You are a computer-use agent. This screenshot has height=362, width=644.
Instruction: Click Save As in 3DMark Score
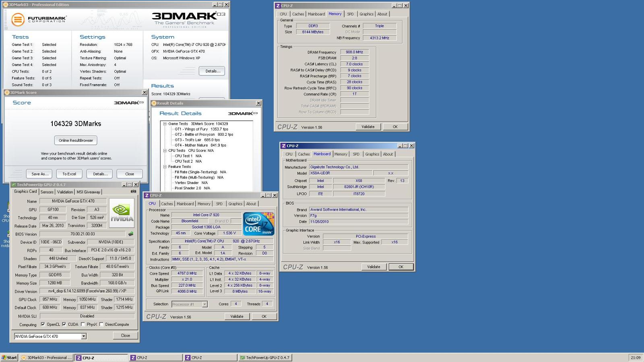[x=40, y=174]
